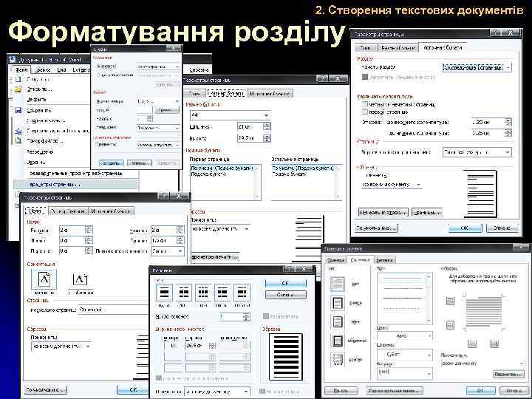Choose the 3-D (объемная) page border type
532x399 pixels.
tap(337, 341)
